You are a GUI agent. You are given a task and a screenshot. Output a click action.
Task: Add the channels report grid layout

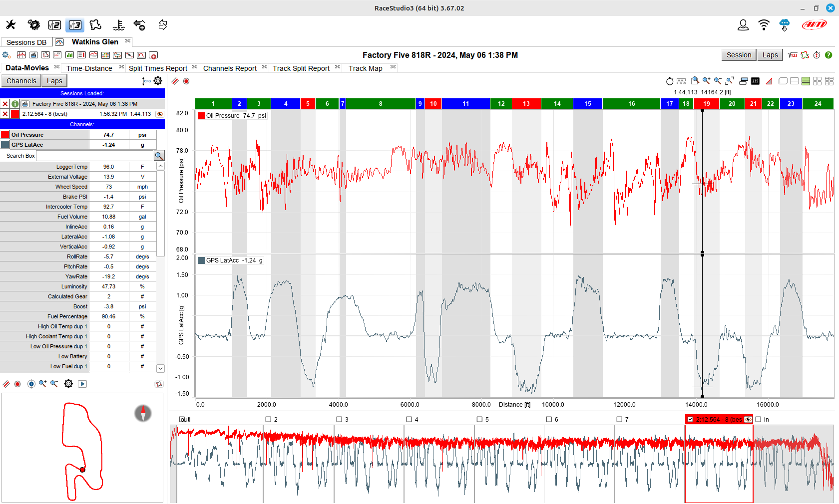[105, 55]
